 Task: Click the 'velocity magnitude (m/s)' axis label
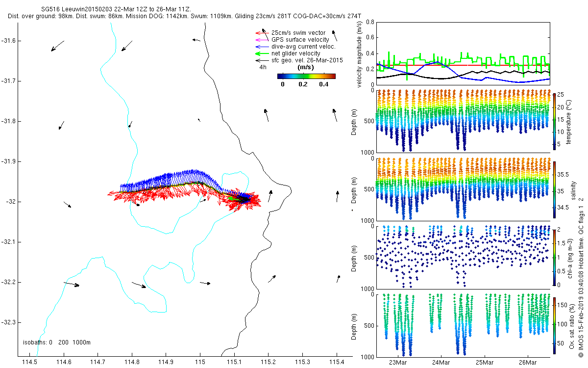click(360, 54)
